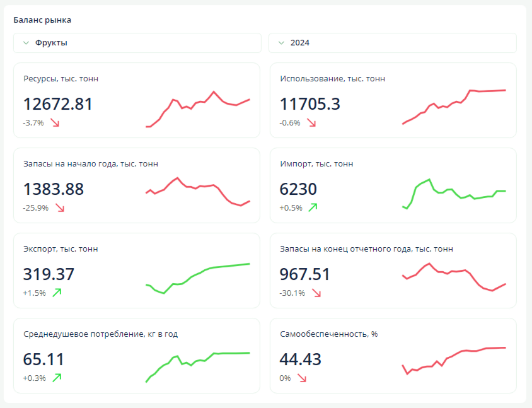The width and height of the screenshot is (532, 408).
Task: Click the Импорт green trend chart
Action: (x=454, y=192)
